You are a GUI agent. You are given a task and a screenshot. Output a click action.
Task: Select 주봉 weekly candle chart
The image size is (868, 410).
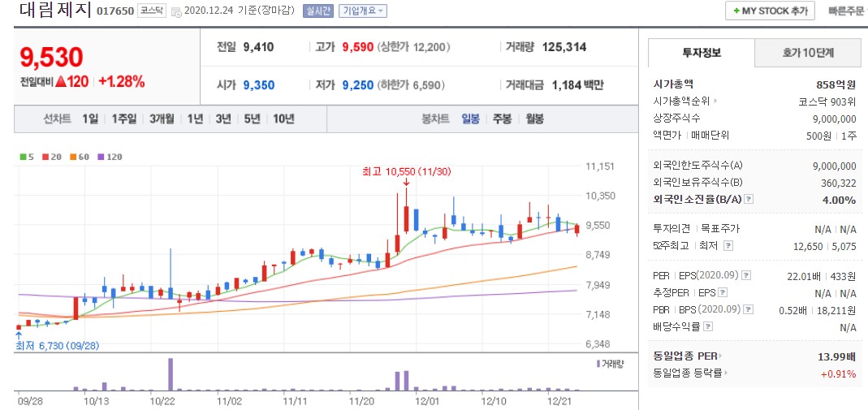click(503, 119)
